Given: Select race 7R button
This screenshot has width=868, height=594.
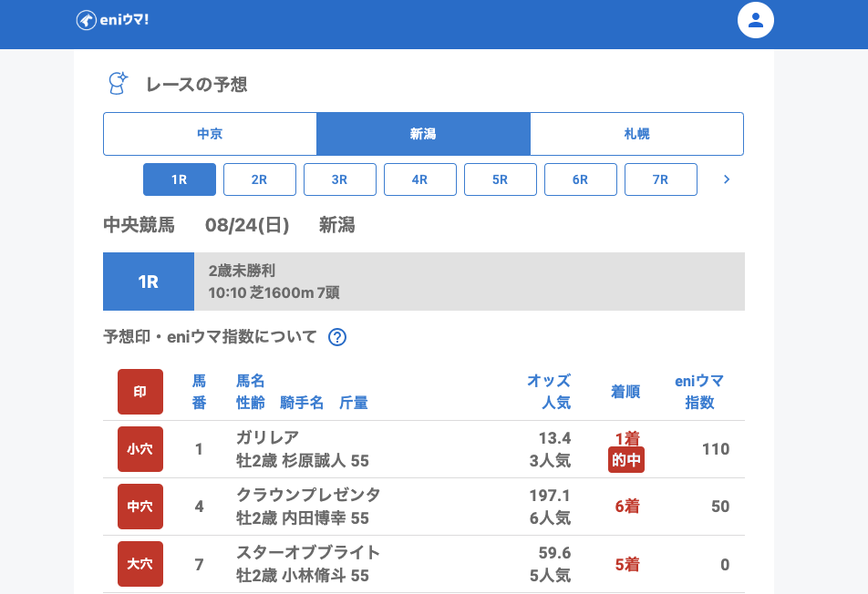Looking at the screenshot, I should [661, 179].
